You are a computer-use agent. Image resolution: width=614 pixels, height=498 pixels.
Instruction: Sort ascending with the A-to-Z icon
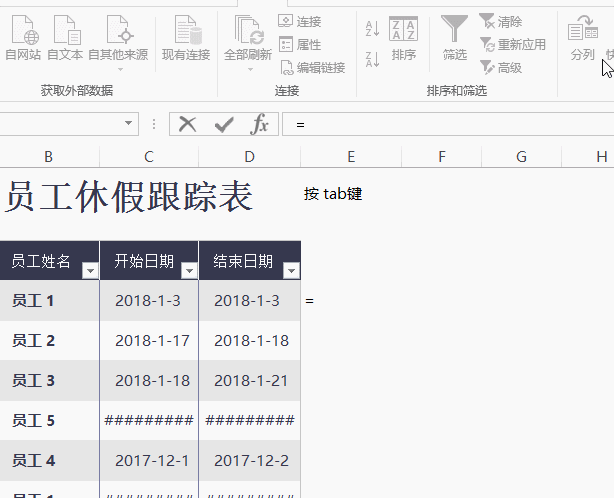click(372, 29)
